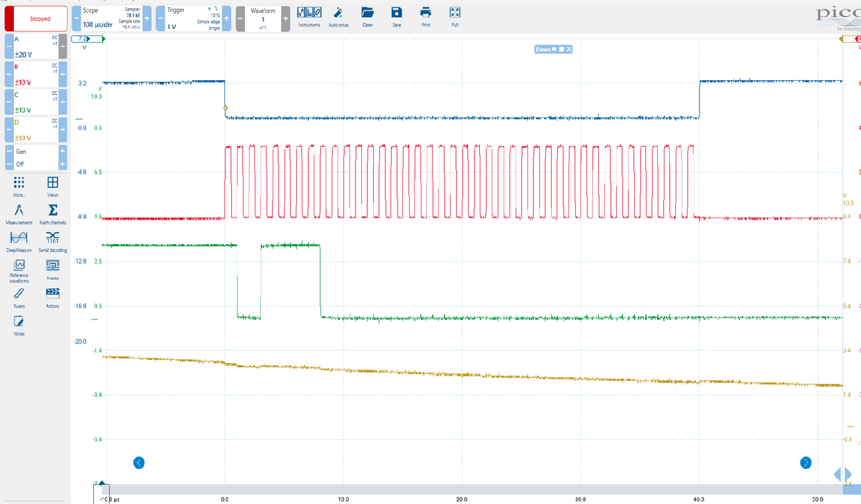
Task: Click the Stopped capture button
Action: [x=35, y=18]
